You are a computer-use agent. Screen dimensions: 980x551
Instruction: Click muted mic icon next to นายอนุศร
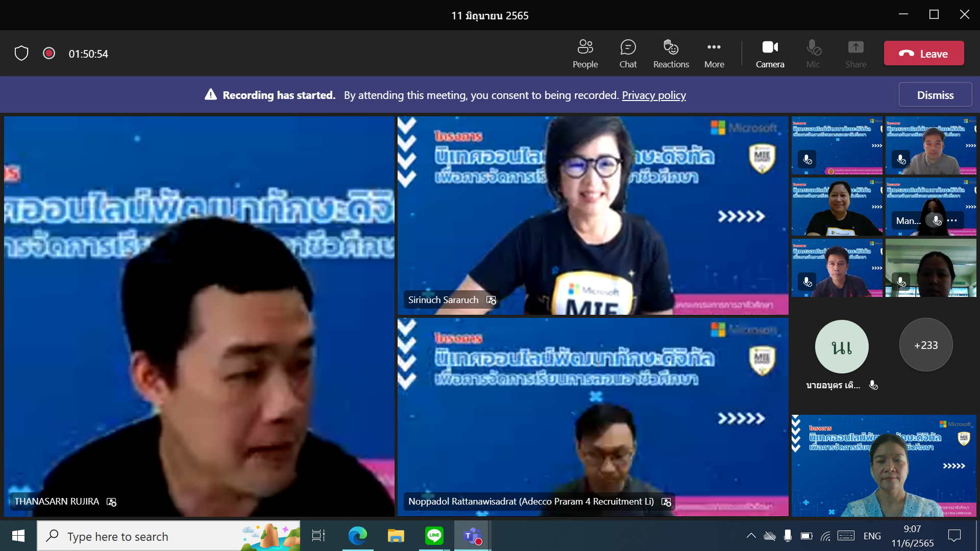873,385
